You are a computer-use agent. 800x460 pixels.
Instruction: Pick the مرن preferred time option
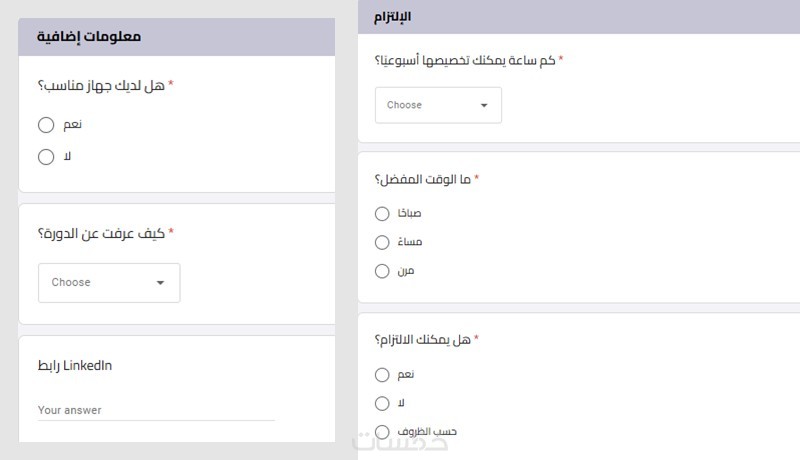(x=381, y=270)
